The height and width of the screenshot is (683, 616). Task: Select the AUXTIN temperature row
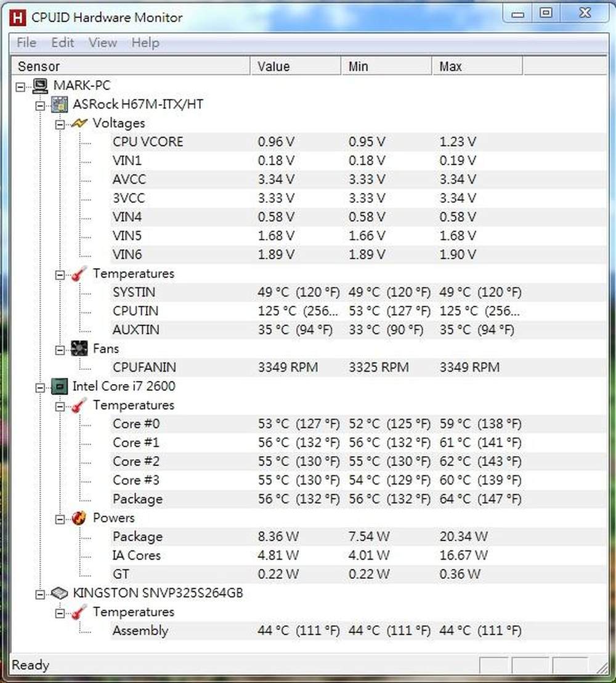click(x=359, y=330)
